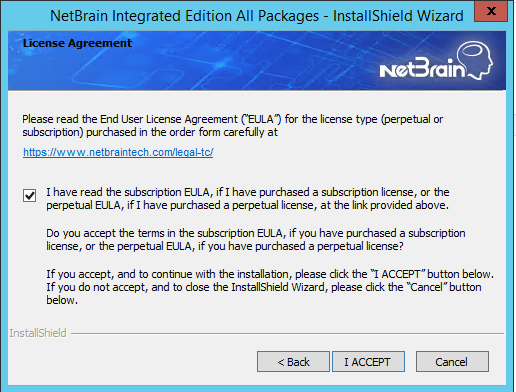The width and height of the screenshot is (516, 392).
Task: Click the 'If you do not accept' sentence
Action: tap(264, 293)
